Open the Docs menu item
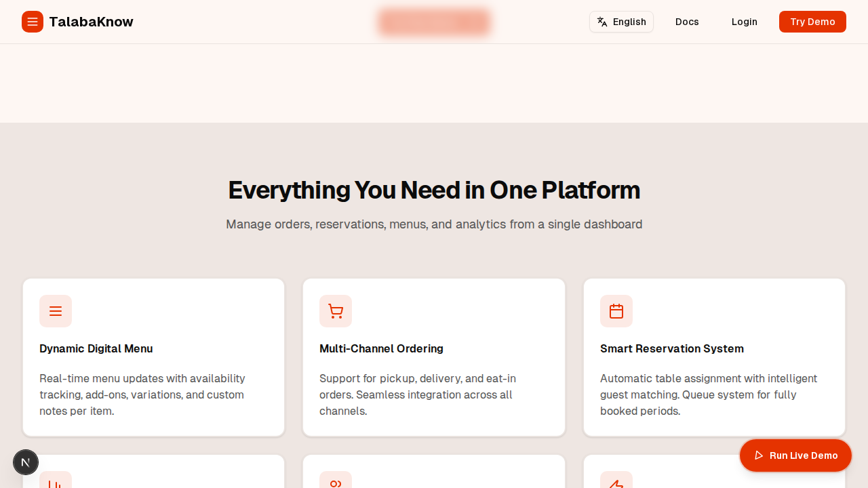The width and height of the screenshot is (868, 488). click(687, 22)
